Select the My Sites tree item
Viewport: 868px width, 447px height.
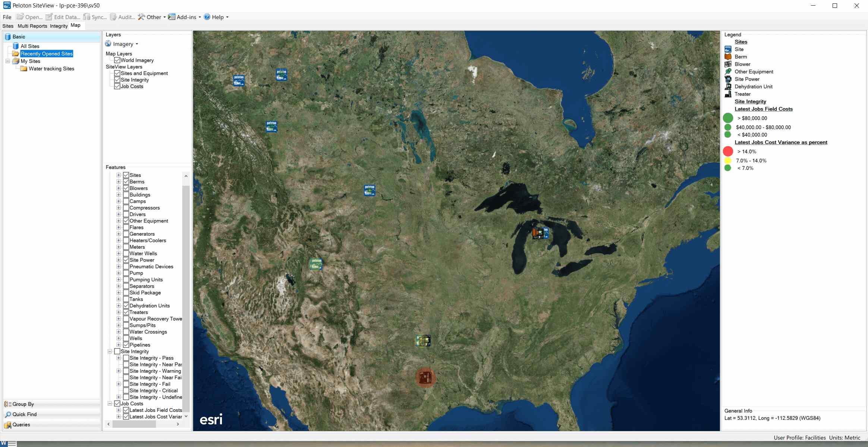click(x=31, y=61)
